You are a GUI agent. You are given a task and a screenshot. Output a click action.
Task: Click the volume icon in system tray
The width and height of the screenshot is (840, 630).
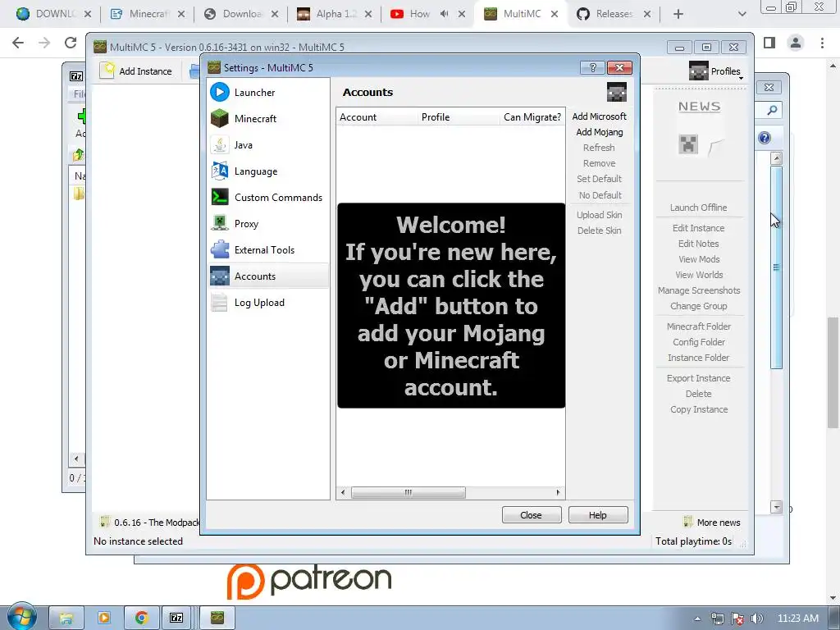pyautogui.click(x=757, y=619)
